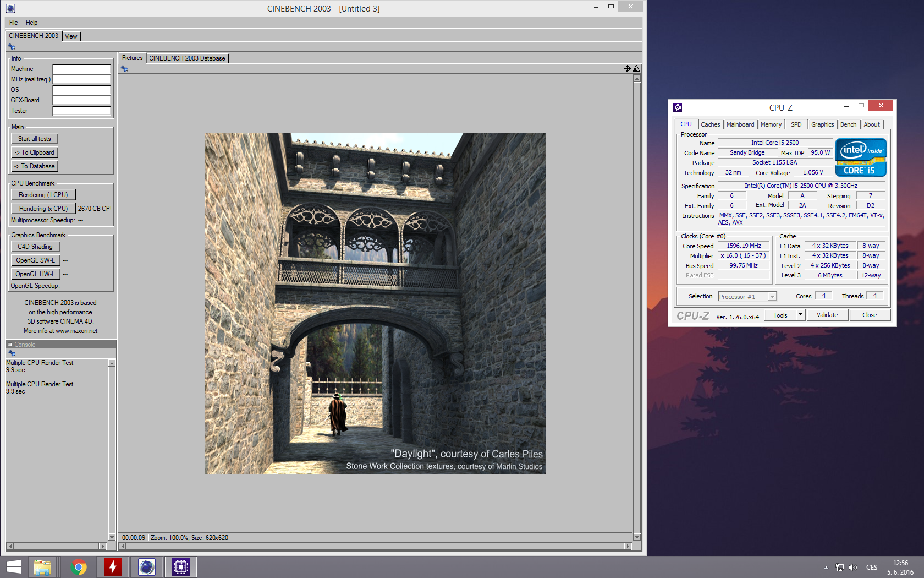This screenshot has width=924, height=578.
Task: Run Rendering (x CPU) benchmark
Action: pyautogui.click(x=43, y=209)
